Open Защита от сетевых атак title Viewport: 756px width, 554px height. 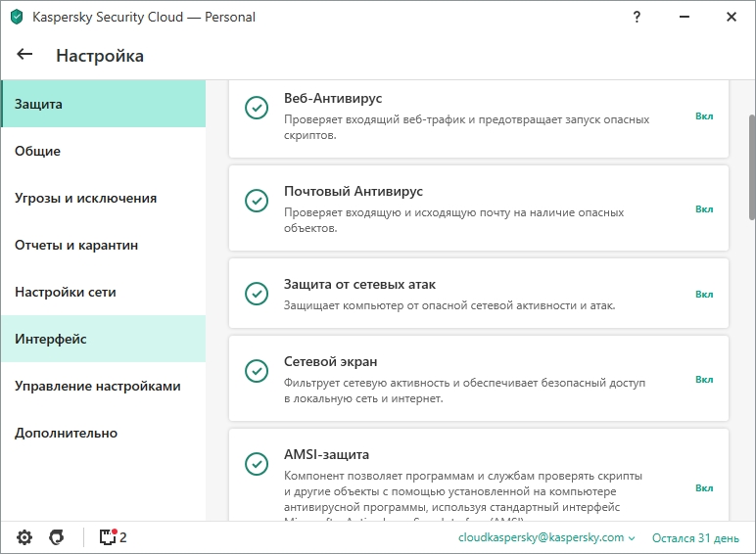359,284
